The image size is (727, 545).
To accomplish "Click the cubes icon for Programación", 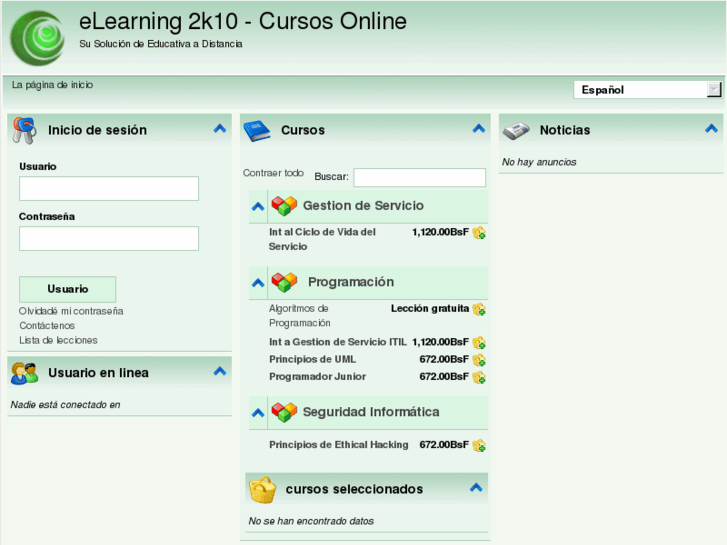I will 284,282.
